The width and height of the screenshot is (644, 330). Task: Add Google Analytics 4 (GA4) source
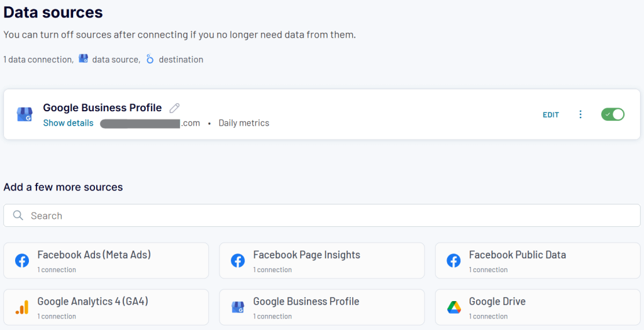pyautogui.click(x=106, y=307)
